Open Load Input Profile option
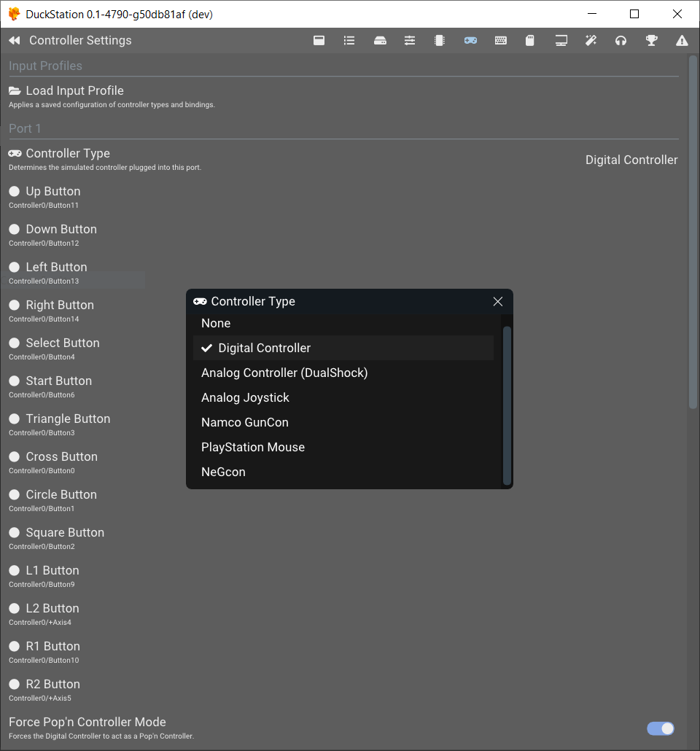This screenshot has width=700, height=751. (343, 97)
